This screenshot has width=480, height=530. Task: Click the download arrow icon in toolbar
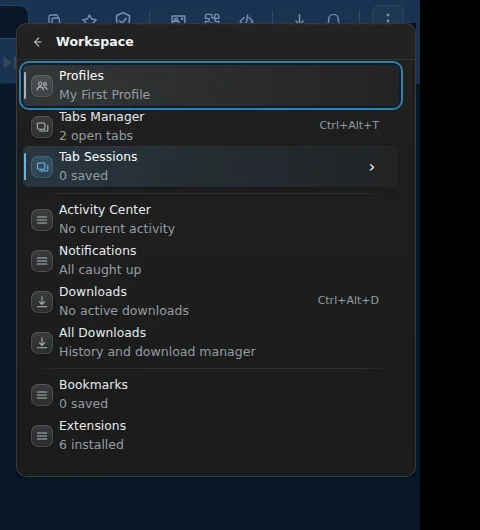pos(299,19)
